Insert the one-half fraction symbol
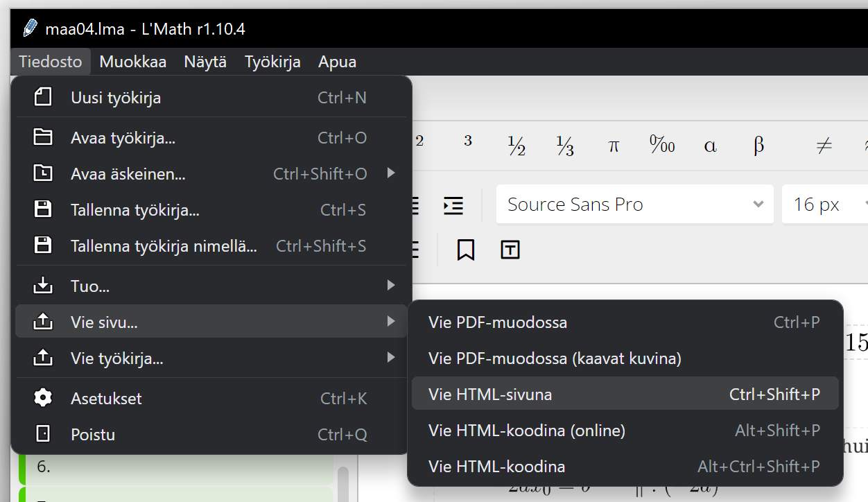The height and width of the screenshot is (502, 868). coord(517,146)
